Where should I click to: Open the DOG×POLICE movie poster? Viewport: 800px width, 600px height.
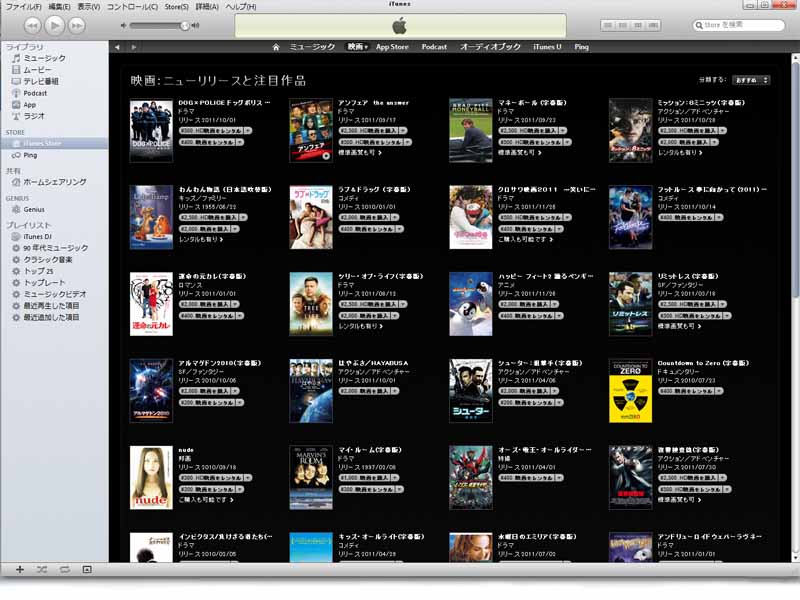tap(151, 131)
